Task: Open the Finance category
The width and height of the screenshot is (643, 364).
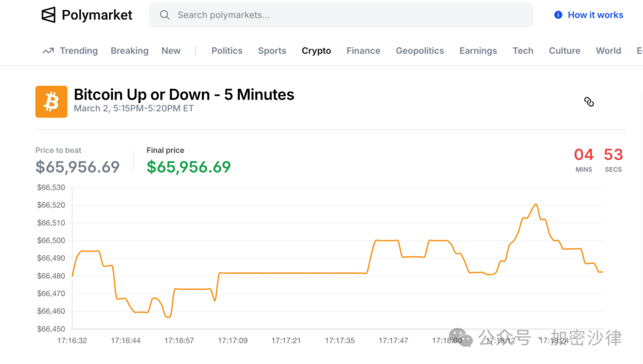Action: pos(363,51)
